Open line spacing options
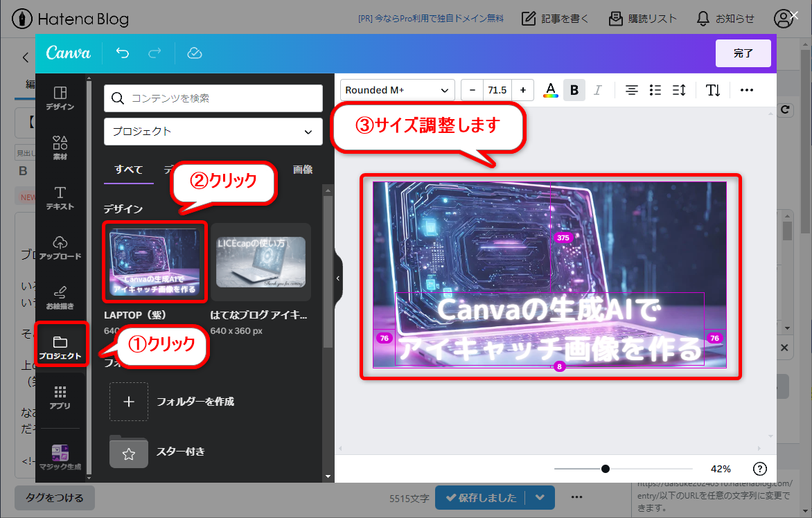 tap(679, 90)
